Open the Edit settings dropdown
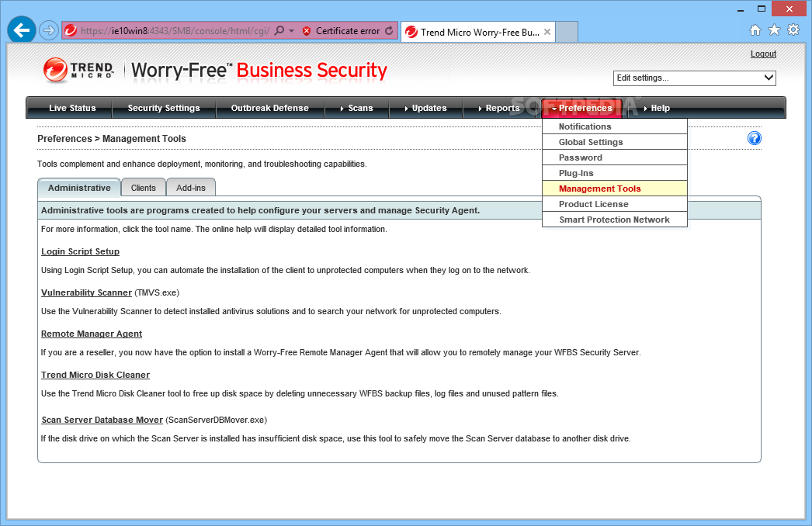This screenshot has height=526, width=812. coord(695,78)
